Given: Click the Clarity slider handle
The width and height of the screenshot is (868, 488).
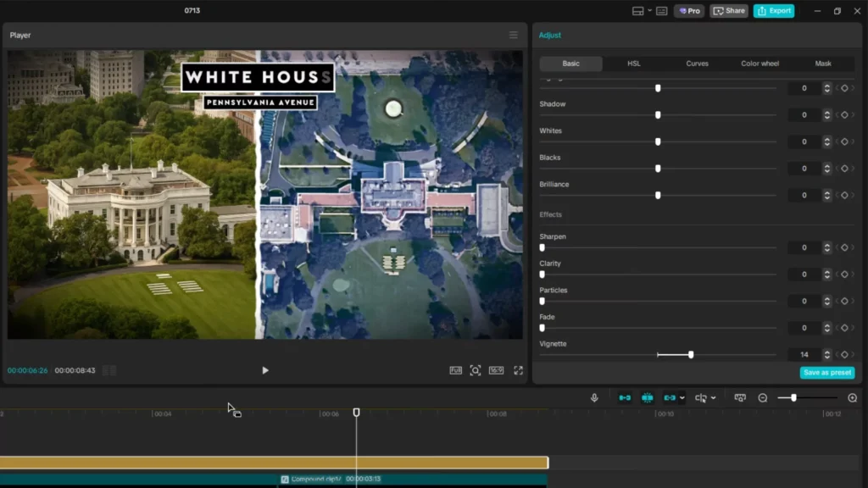Looking at the screenshot, I should 542,274.
